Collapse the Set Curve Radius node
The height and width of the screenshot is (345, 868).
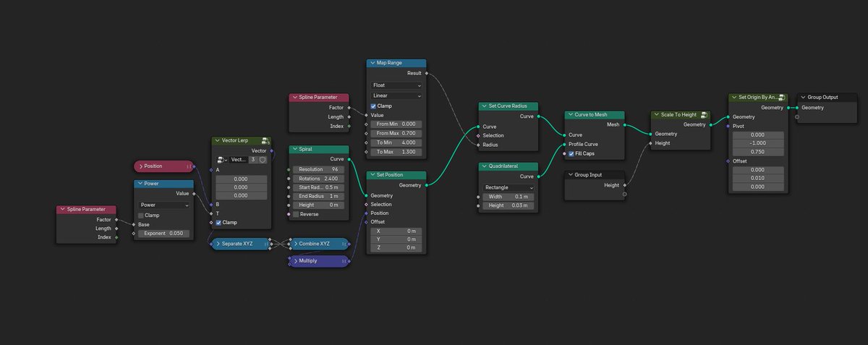click(483, 106)
